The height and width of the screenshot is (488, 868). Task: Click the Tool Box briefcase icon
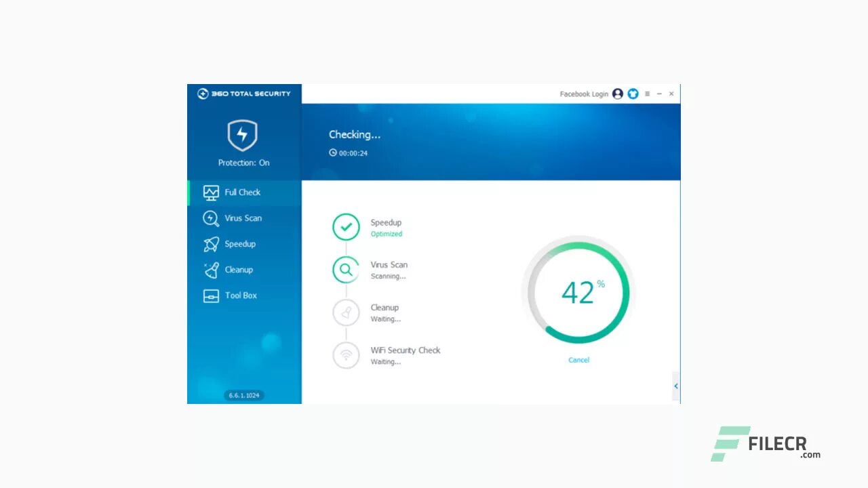point(211,296)
